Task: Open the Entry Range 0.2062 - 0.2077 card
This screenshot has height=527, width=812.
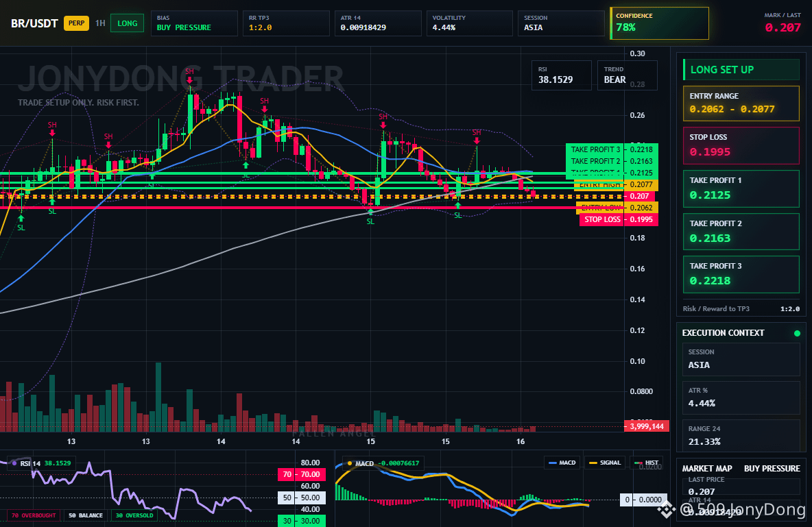Action: point(741,103)
